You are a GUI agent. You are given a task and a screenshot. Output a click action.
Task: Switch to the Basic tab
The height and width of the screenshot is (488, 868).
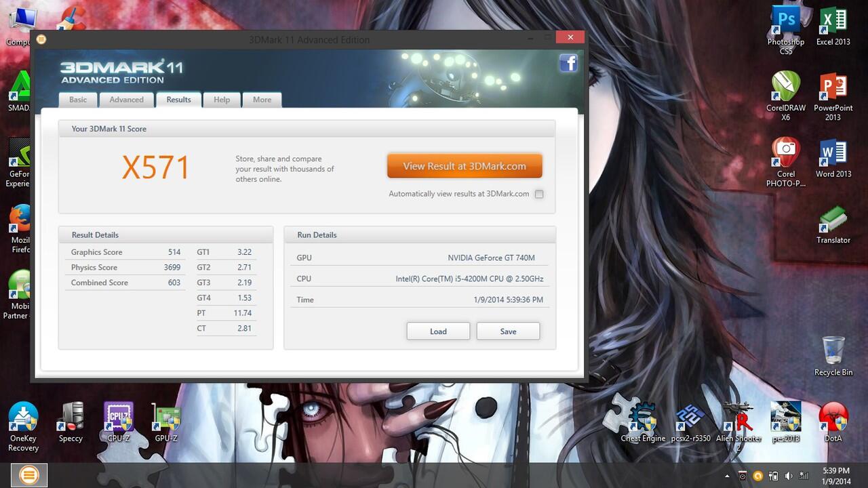pyautogui.click(x=78, y=100)
